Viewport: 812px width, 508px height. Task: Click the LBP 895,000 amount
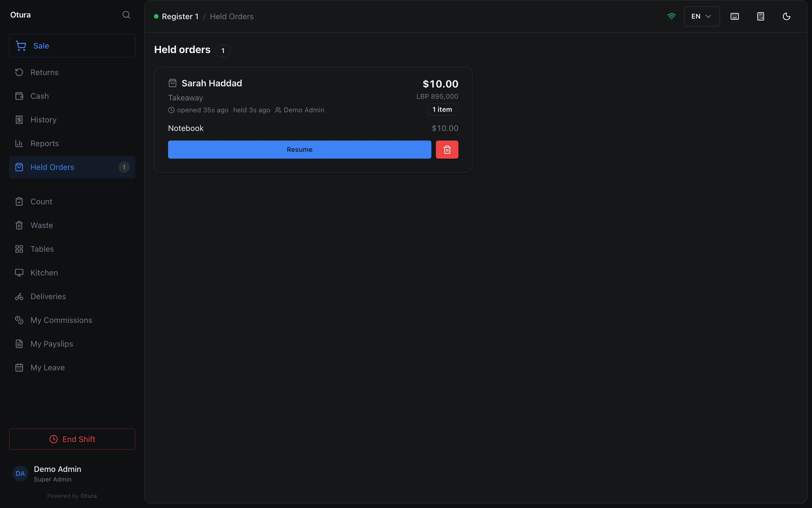click(437, 97)
